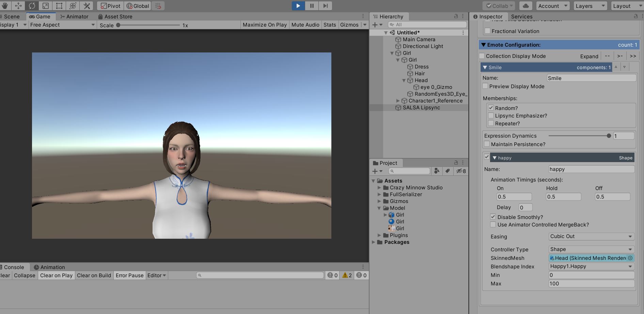Open the Easing dropdown

coord(591,236)
